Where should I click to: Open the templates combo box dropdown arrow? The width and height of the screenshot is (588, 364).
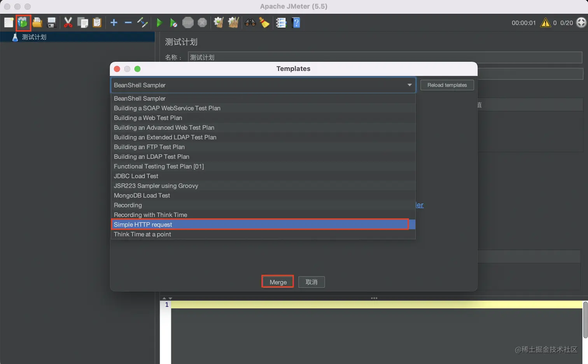[x=409, y=85]
